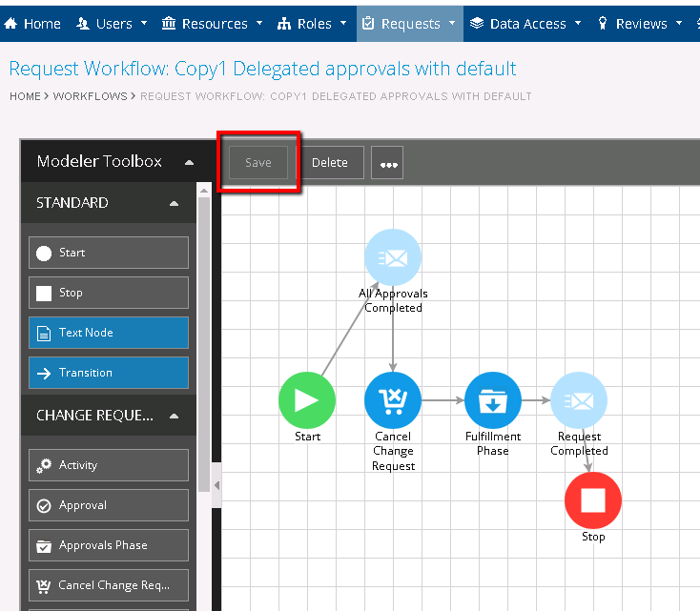
Task: Select the red Stop node on canvas
Action: click(x=592, y=500)
